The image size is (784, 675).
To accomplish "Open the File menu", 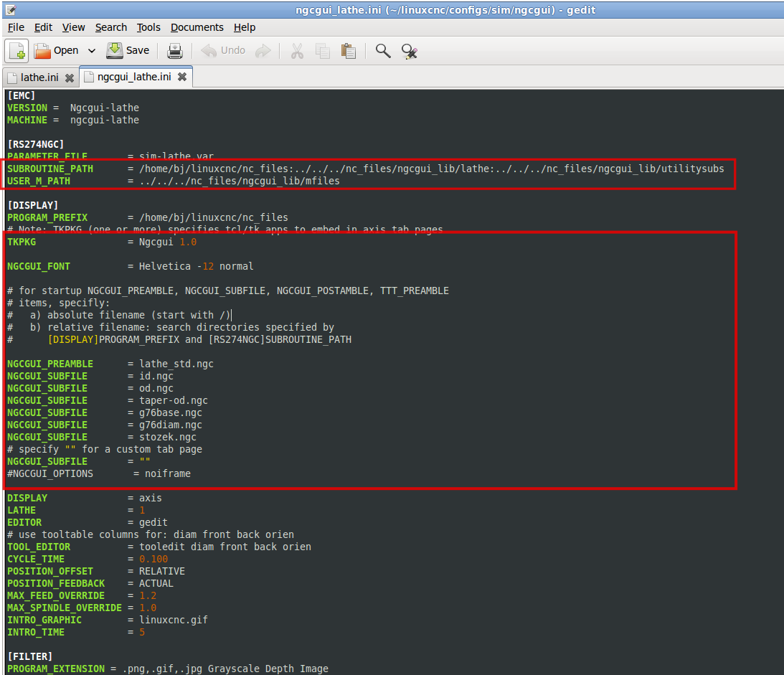I will pos(16,27).
